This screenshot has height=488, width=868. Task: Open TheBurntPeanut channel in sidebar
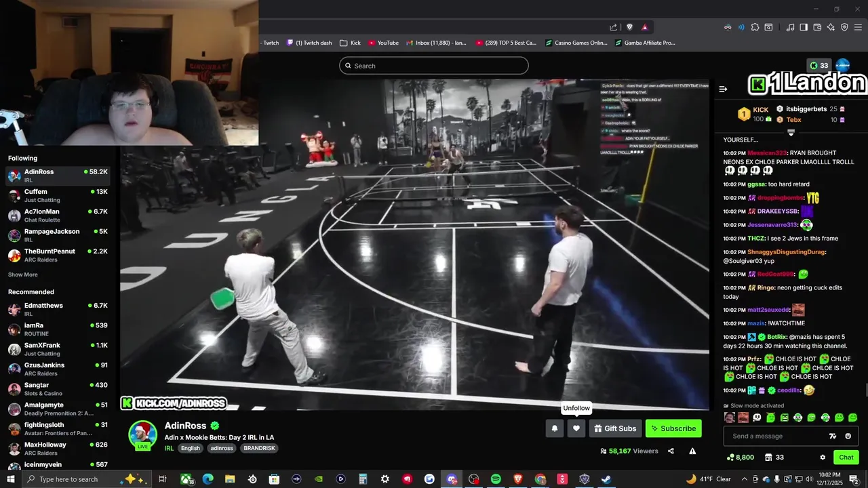(58, 256)
